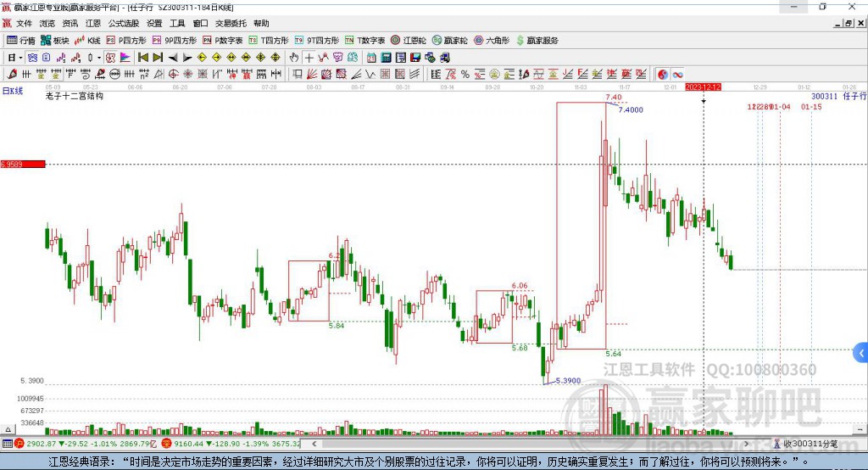Open the 设置 menu

(154, 23)
